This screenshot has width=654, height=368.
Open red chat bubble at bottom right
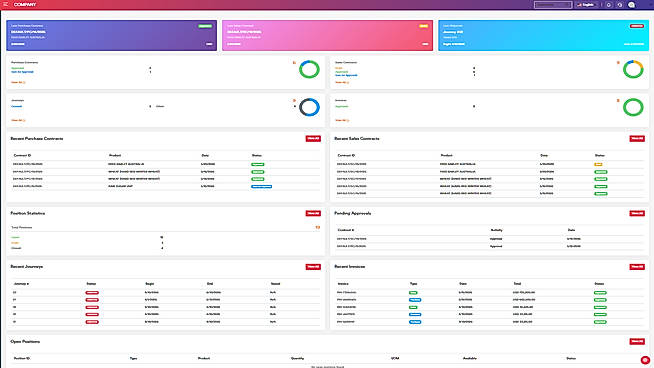pyautogui.click(x=645, y=360)
